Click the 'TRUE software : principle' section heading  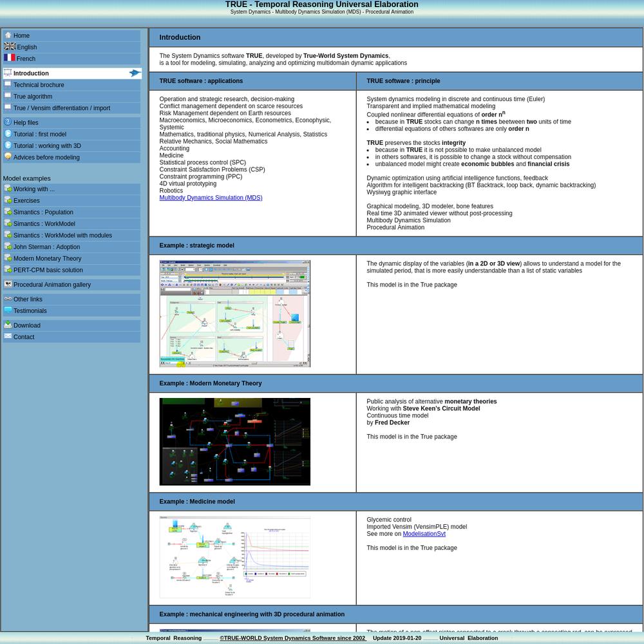(403, 81)
